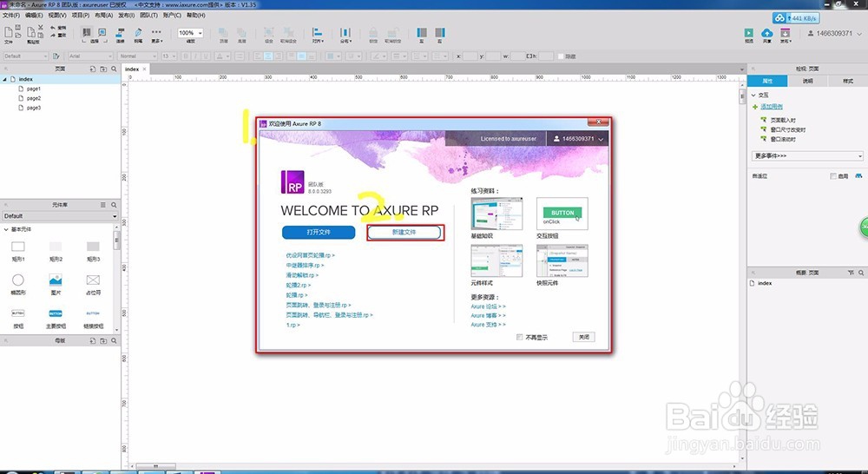Click the Send to back (底层) icon
868x474 pixels.
click(241, 33)
